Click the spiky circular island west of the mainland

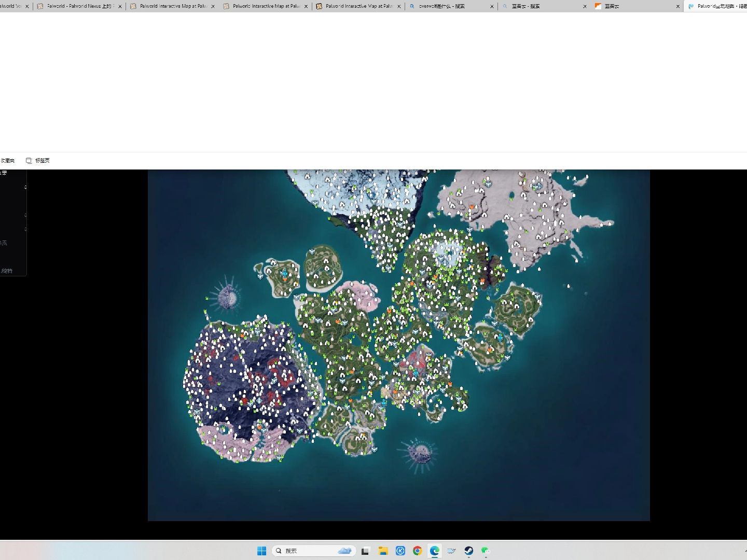coord(227,297)
